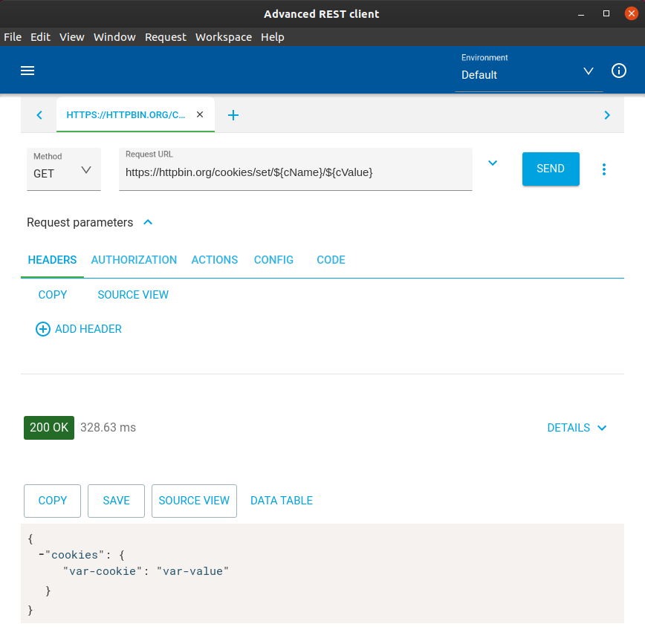The image size is (645, 644).
Task: Click the info icon in the toolbar
Action: pos(619,71)
